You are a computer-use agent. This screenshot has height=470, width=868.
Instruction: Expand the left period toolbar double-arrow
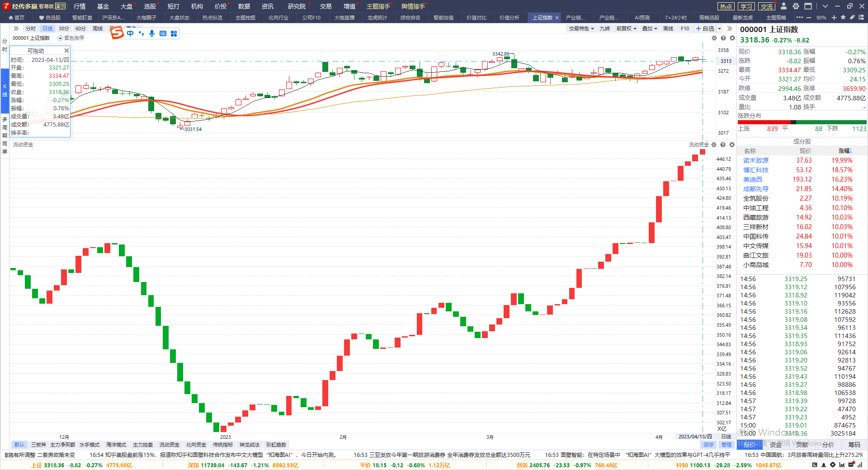(x=16, y=28)
